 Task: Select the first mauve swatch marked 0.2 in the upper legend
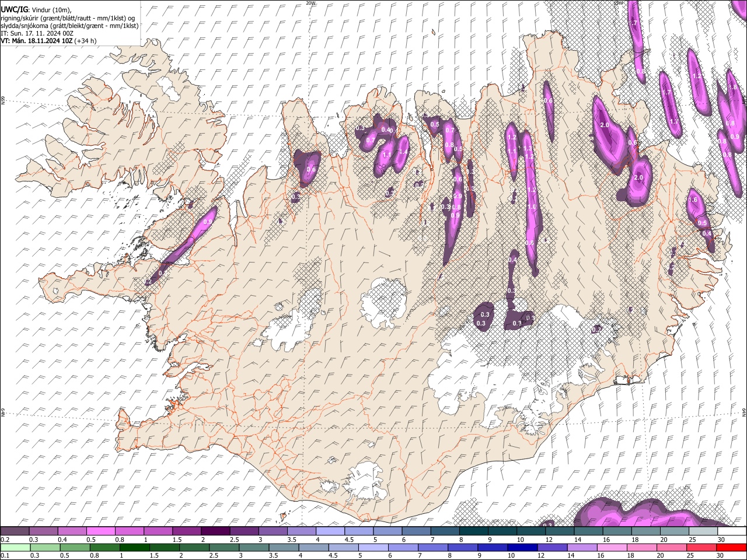coord(15,531)
